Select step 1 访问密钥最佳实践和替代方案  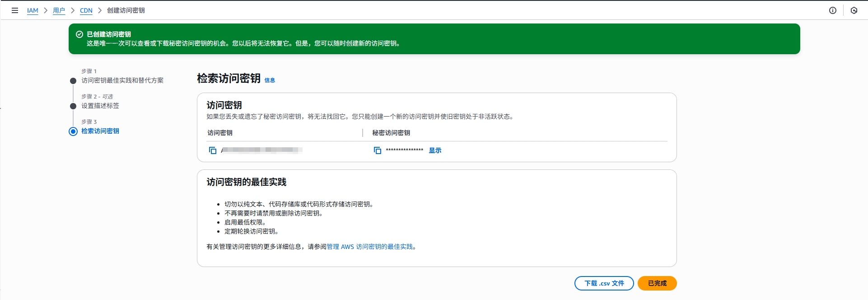pyautogui.click(x=122, y=80)
